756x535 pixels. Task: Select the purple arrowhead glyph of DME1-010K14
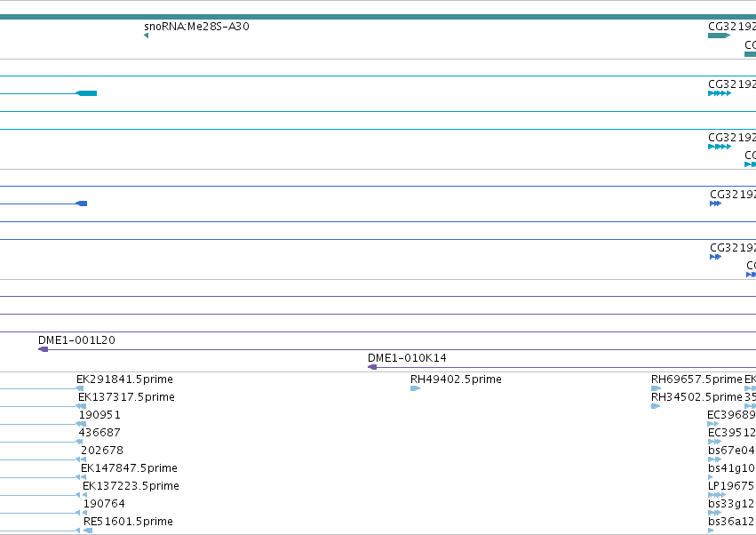pyautogui.click(x=372, y=367)
